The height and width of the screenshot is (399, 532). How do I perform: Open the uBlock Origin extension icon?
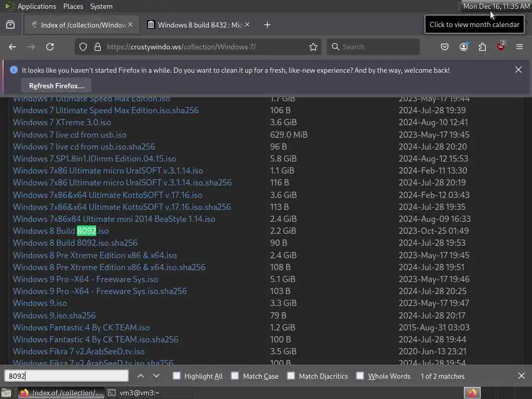(x=501, y=46)
